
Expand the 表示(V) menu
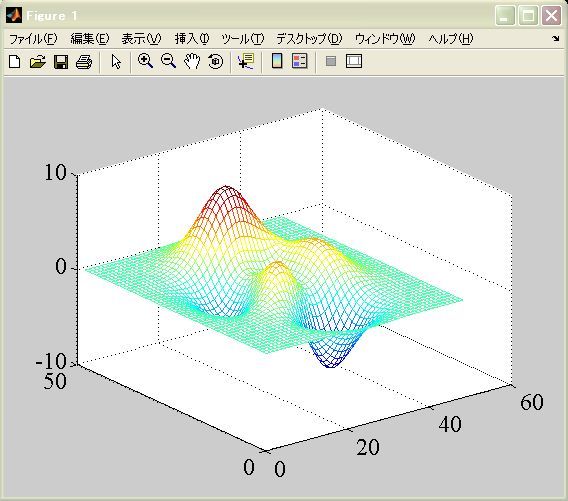(x=141, y=39)
